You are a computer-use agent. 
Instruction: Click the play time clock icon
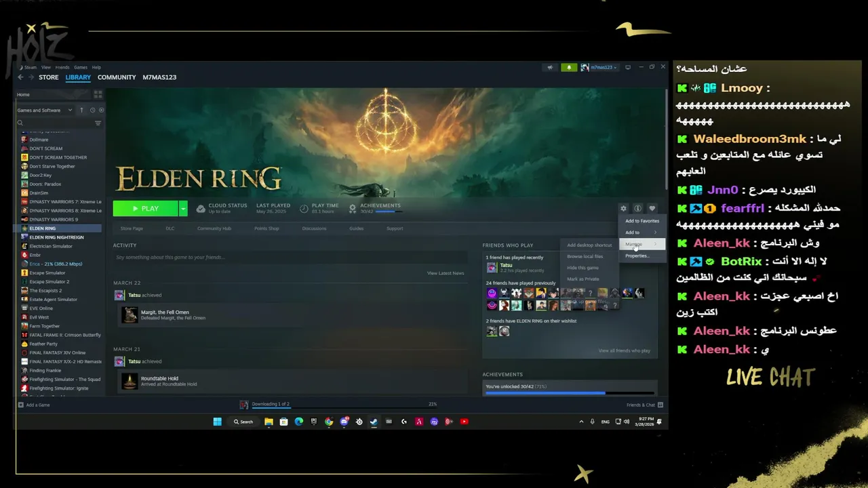tap(304, 208)
